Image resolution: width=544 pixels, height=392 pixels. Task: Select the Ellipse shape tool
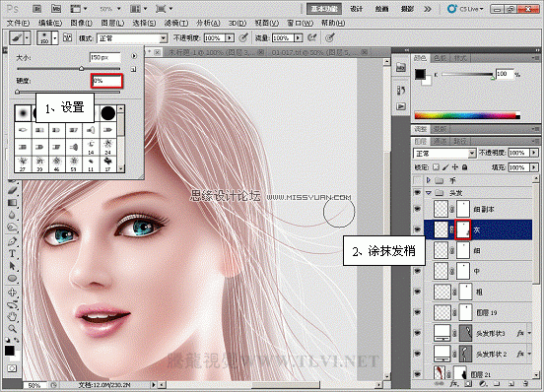click(x=12, y=279)
